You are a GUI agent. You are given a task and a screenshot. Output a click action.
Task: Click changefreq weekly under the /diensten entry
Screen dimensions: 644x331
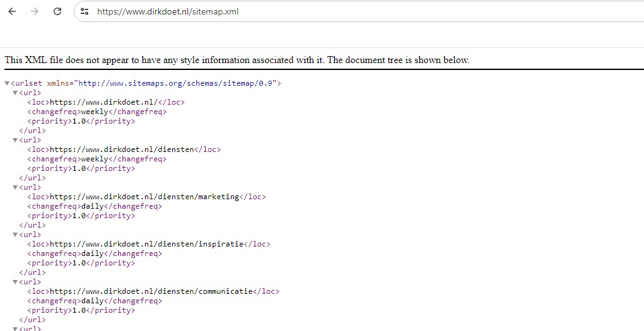[x=95, y=159]
